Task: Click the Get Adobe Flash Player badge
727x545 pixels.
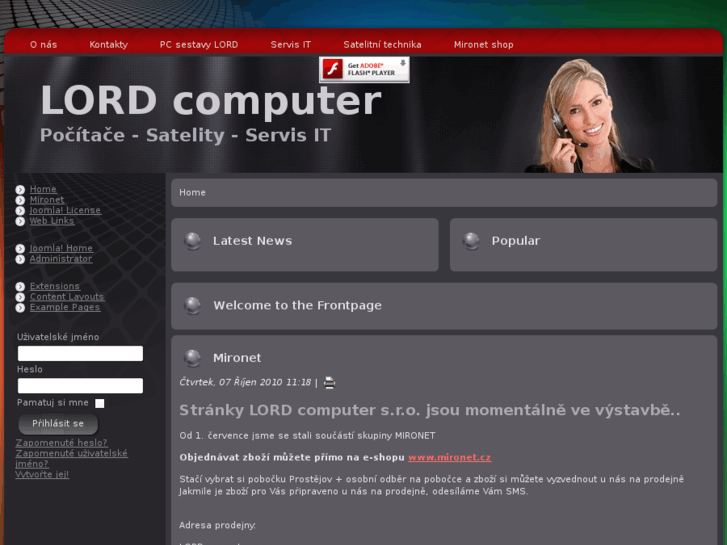Action: [x=364, y=70]
